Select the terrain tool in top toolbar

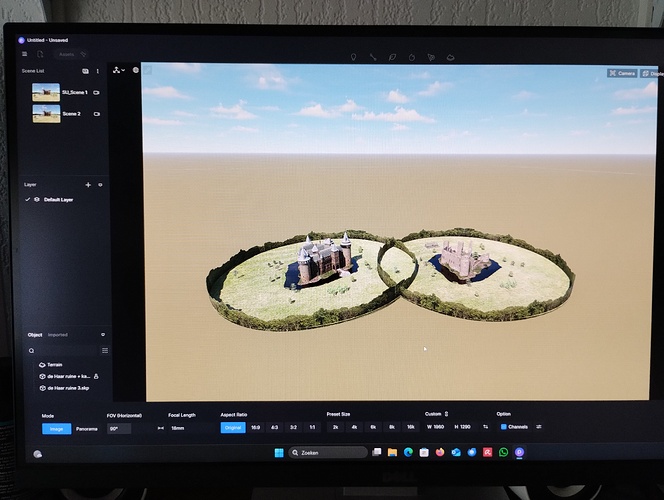[451, 57]
